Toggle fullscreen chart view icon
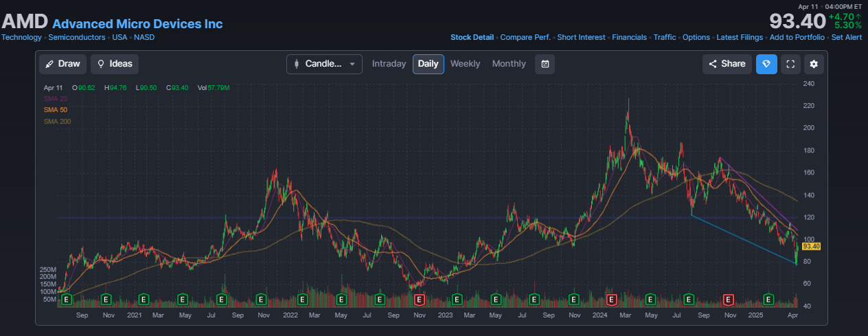The height and width of the screenshot is (336, 868). pyautogui.click(x=790, y=64)
